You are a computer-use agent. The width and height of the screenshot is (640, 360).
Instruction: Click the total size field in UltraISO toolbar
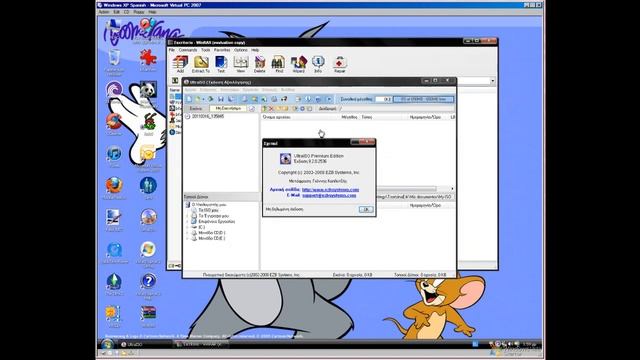point(384,99)
